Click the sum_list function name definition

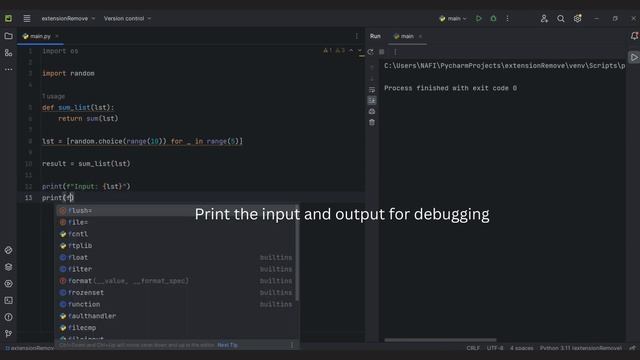(74, 107)
